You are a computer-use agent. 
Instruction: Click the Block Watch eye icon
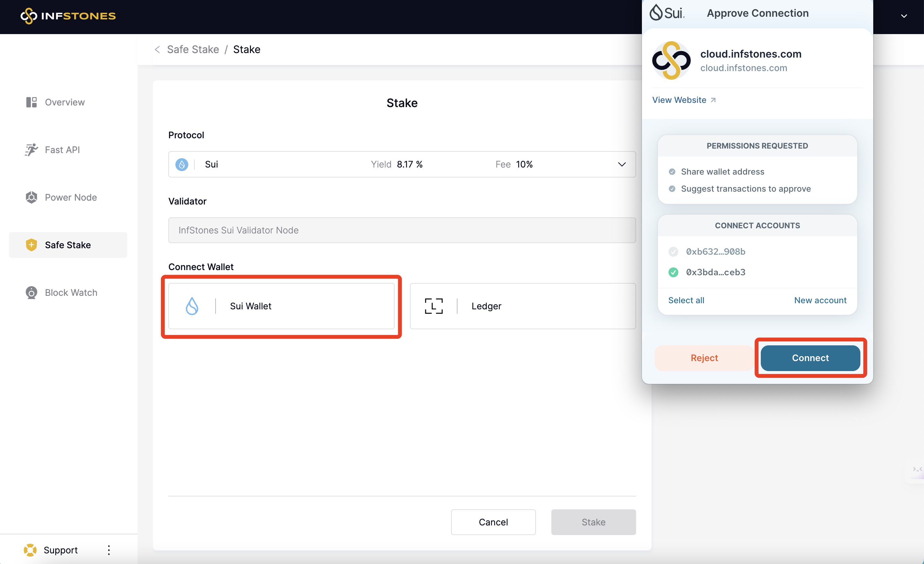pos(31,293)
